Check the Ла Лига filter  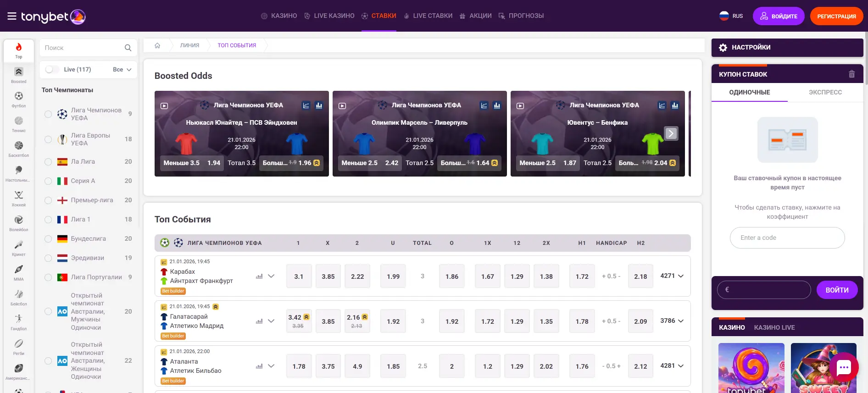point(48,162)
